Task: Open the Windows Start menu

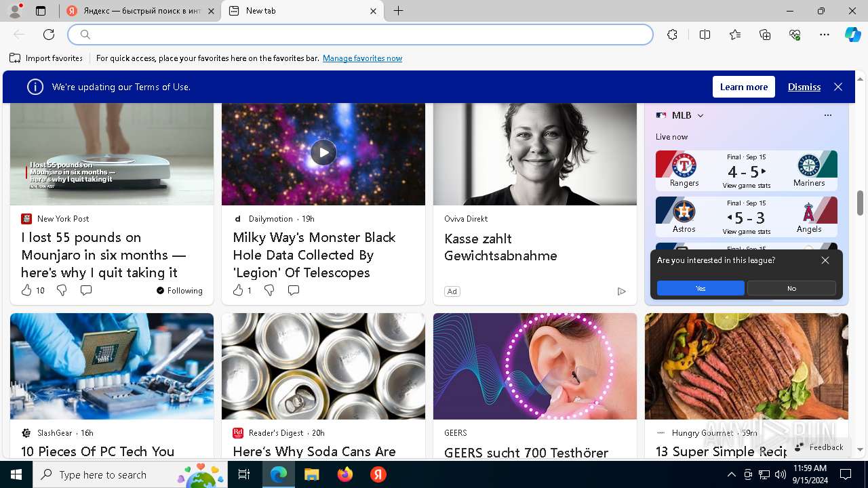Action: 16,474
